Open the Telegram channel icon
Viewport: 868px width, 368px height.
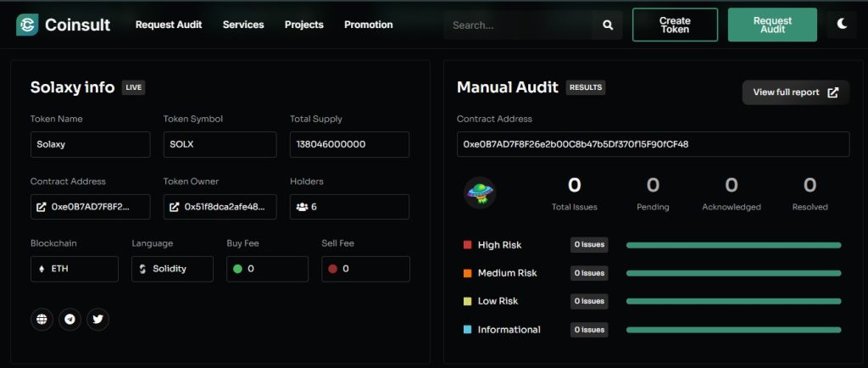click(70, 320)
